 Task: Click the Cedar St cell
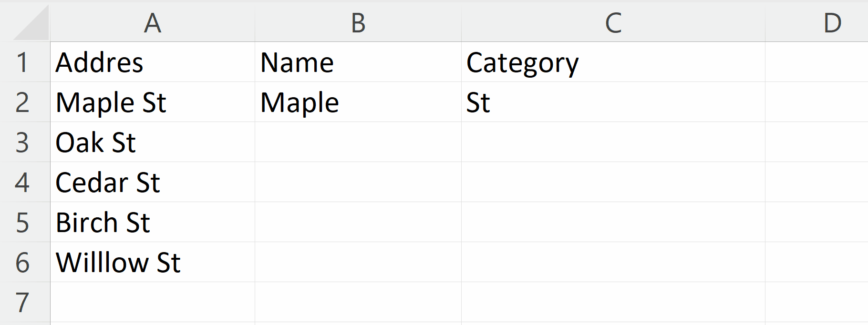(152, 182)
